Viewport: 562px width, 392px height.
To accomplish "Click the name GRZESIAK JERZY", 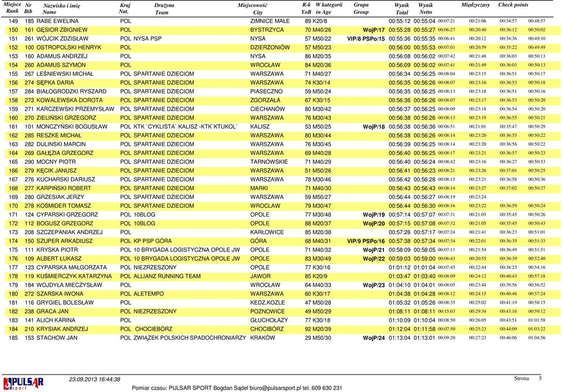I will pos(60,197).
